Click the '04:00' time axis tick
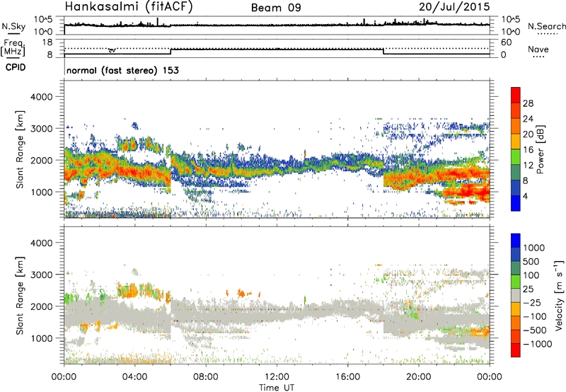 pyautogui.click(x=134, y=377)
